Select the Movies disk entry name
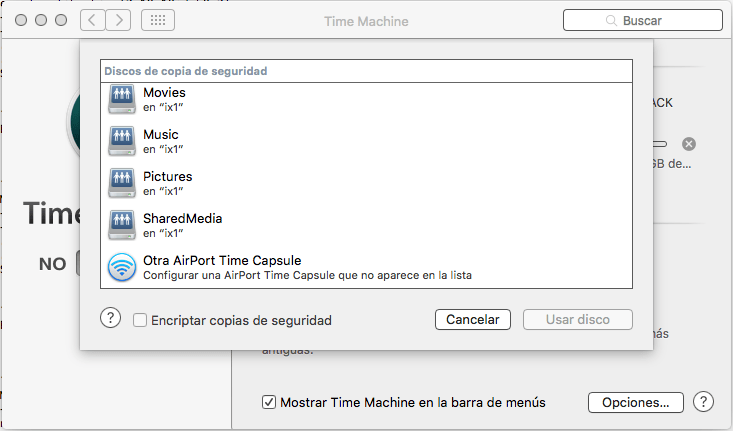This screenshot has height=431, width=733. coord(164,93)
